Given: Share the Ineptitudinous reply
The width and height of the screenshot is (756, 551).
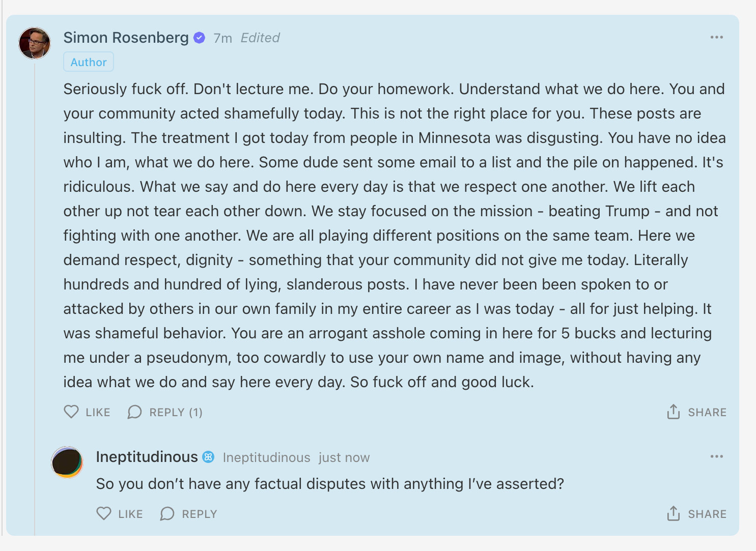Looking at the screenshot, I should point(696,514).
